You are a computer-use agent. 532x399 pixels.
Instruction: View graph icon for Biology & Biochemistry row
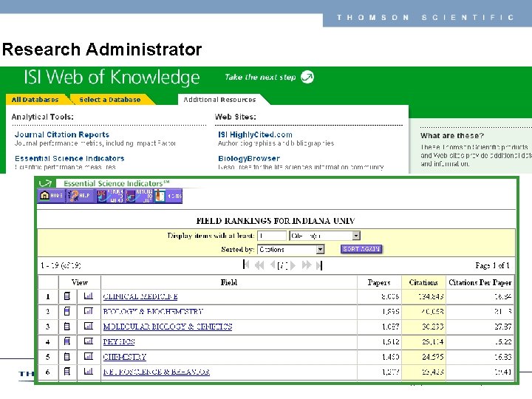click(88, 311)
